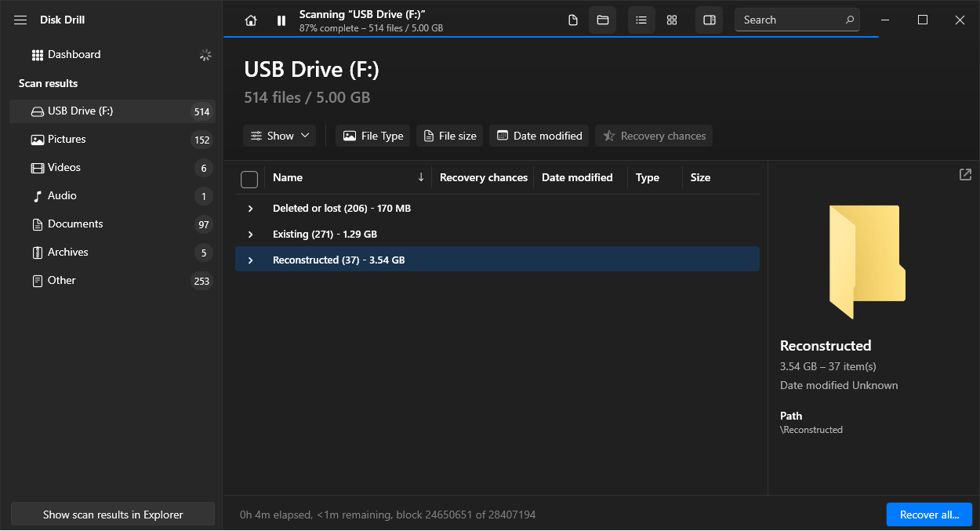Viewport: 980px width, 531px height.
Task: Toggle the preview side panel icon
Action: coord(710,20)
